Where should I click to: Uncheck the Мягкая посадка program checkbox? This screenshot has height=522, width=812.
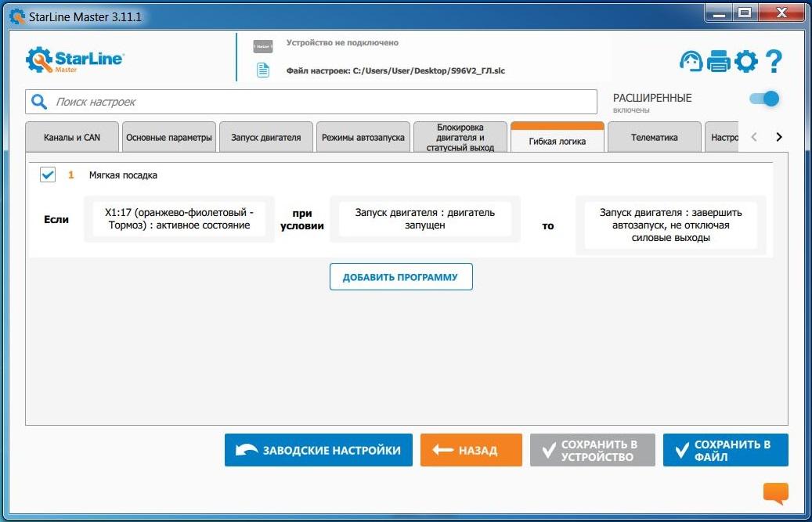(x=48, y=175)
